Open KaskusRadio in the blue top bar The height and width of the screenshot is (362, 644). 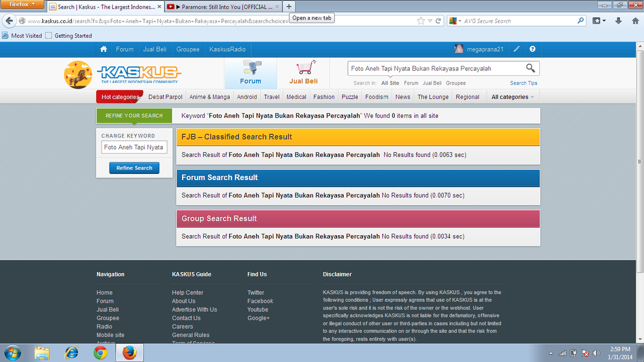227,49
